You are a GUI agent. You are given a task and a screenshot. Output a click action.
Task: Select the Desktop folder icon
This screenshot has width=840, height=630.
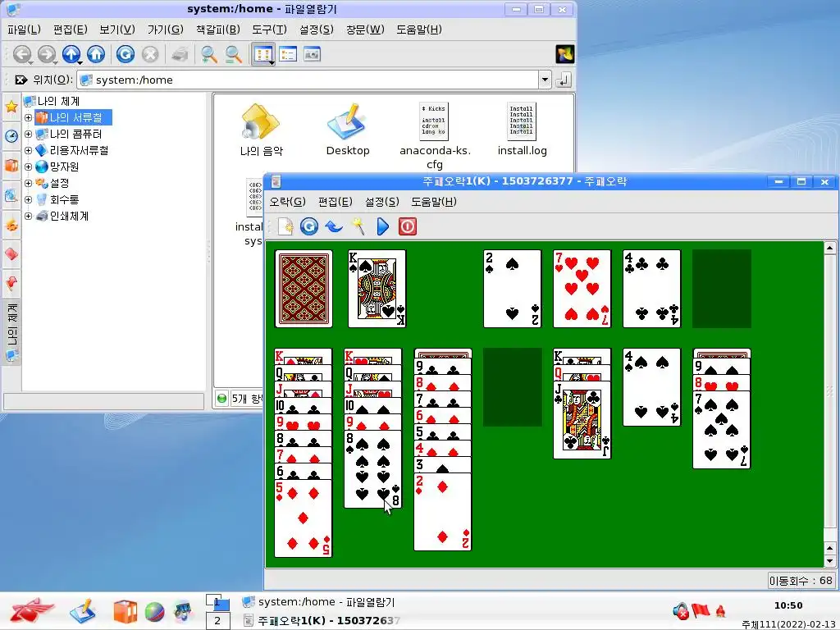pyautogui.click(x=348, y=129)
